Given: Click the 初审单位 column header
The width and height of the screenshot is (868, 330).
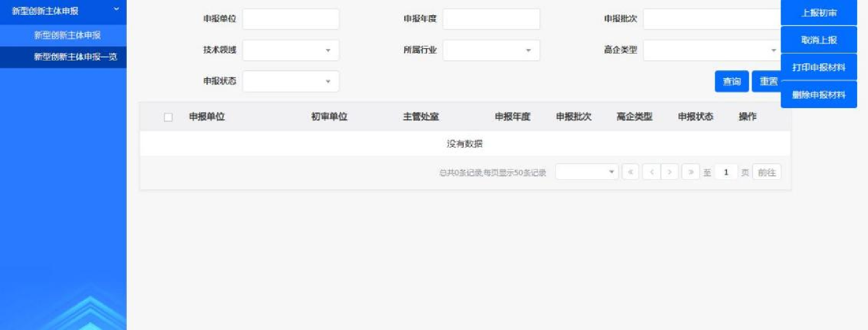Looking at the screenshot, I should click(x=329, y=117).
